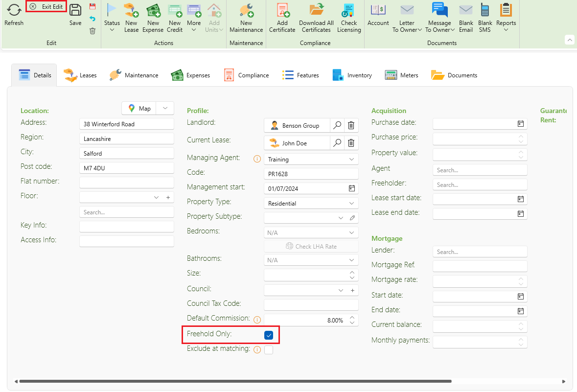Click the blue undo arrow icon
The image size is (577, 392).
point(92,19)
